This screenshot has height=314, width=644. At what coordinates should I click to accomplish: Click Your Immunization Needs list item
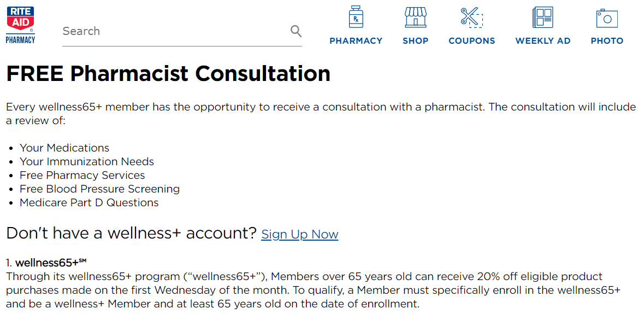point(87,161)
